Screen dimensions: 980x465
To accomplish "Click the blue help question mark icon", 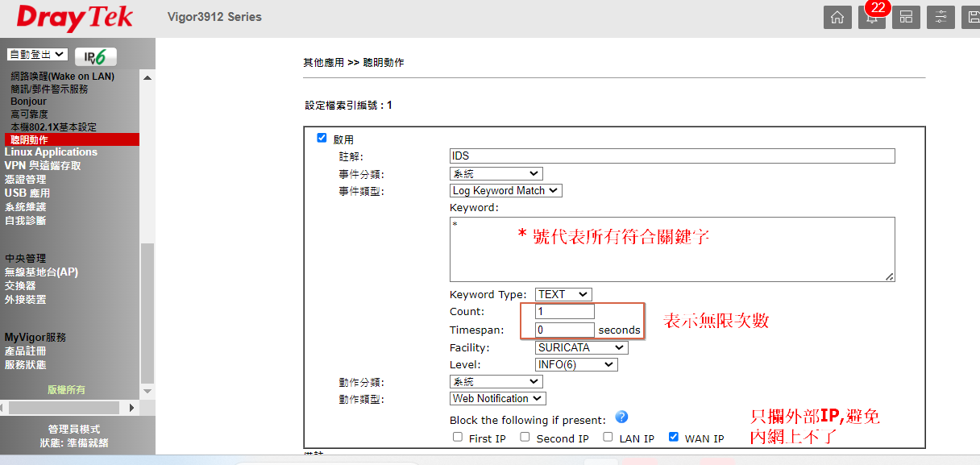I will (621, 417).
